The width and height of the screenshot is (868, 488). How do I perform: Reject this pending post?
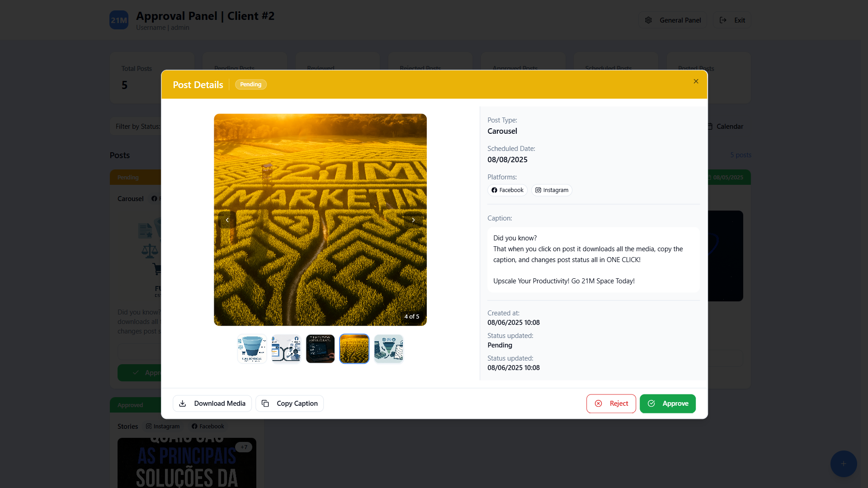pos(611,404)
